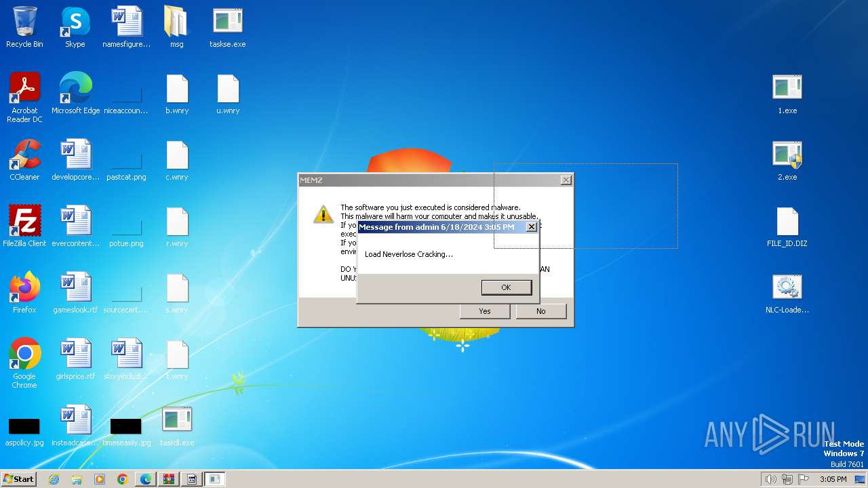Click Yes in the MEMZ dialog
This screenshot has height=488, width=868.
(x=484, y=311)
